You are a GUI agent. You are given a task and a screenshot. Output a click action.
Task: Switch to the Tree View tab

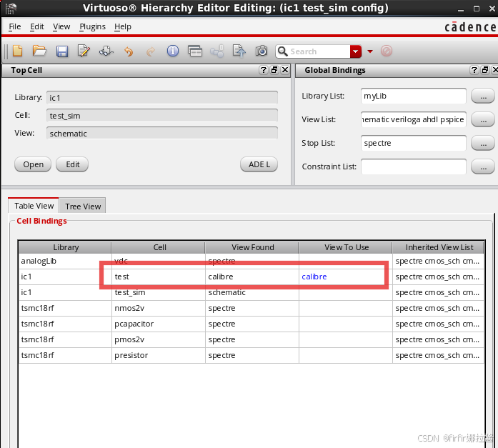[x=83, y=206]
